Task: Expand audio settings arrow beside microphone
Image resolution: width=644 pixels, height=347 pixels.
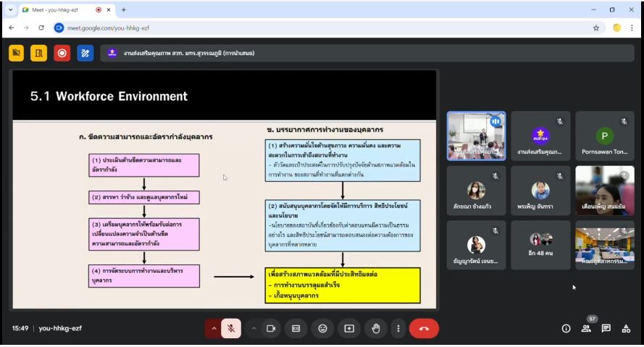Action: [214, 328]
